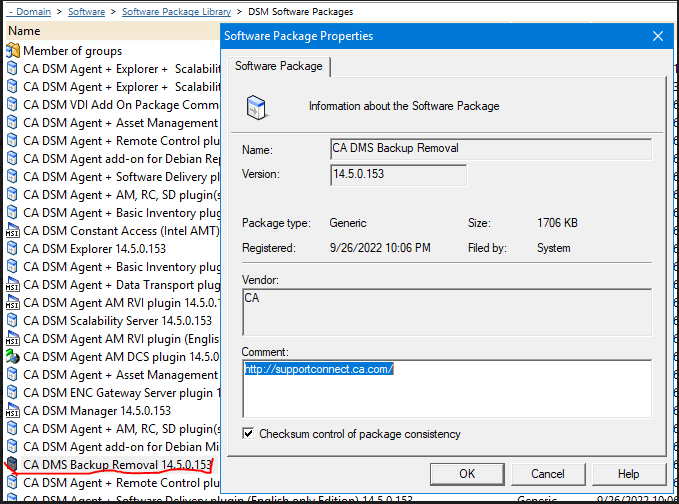Image resolution: width=679 pixels, height=504 pixels.
Task: Click the CA DSM Scalability Server icon
Action: (12, 321)
